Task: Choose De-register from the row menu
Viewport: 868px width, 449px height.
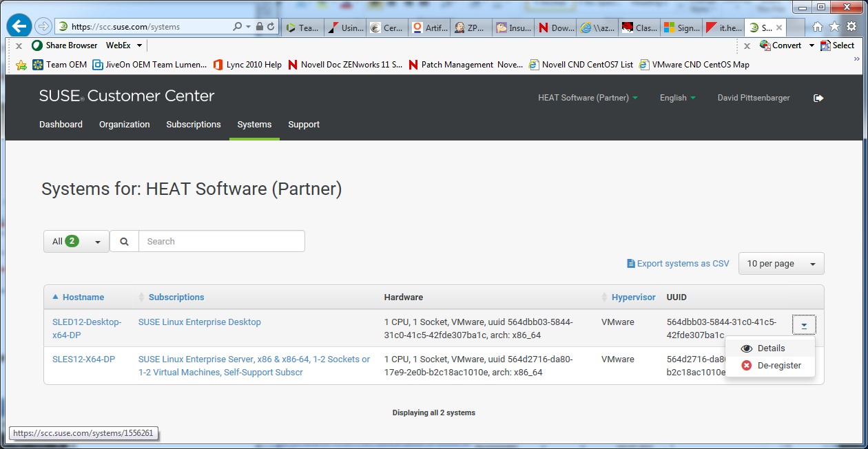Action: coord(770,366)
